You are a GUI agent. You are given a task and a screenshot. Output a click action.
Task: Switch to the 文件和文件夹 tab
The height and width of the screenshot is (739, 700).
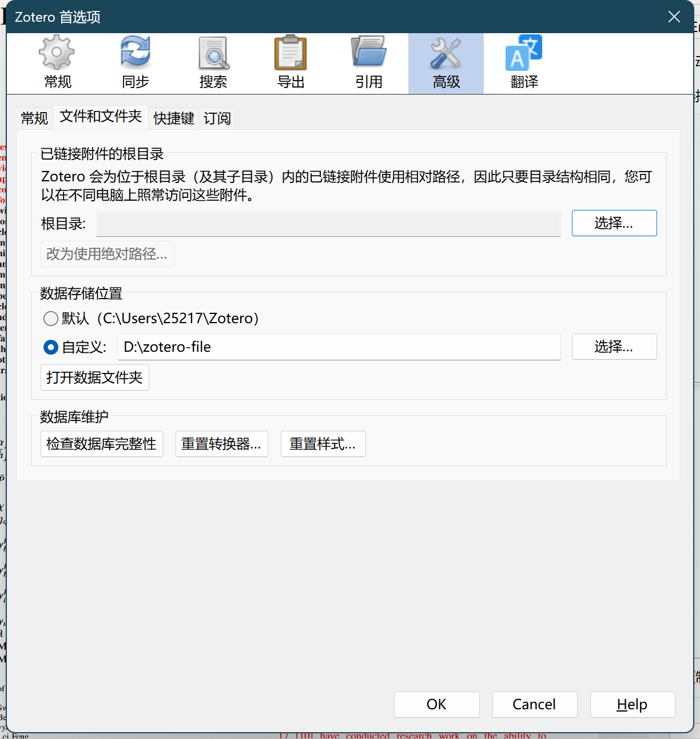(x=101, y=117)
